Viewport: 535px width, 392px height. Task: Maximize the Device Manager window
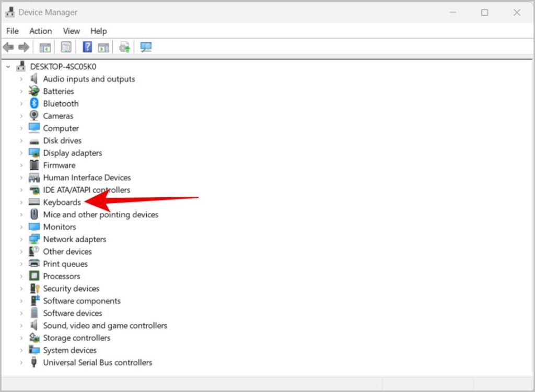point(484,13)
